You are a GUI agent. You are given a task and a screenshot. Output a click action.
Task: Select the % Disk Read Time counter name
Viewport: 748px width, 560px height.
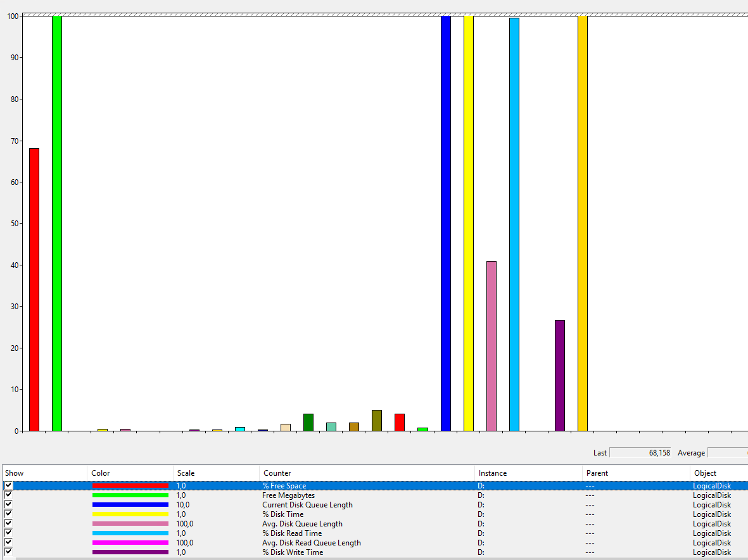(x=292, y=533)
